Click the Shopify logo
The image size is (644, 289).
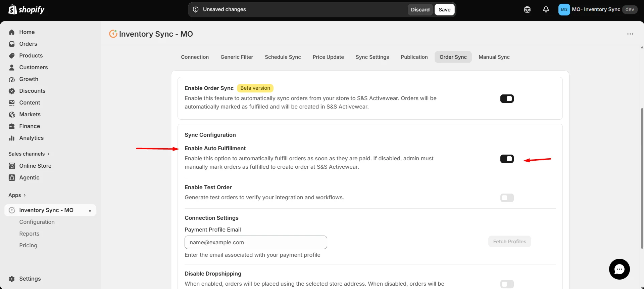[x=27, y=9]
